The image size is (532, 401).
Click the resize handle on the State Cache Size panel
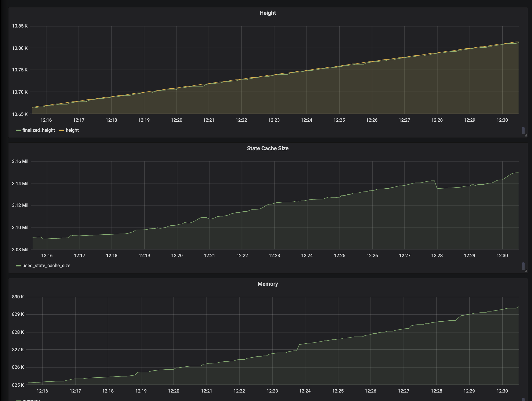point(526,270)
